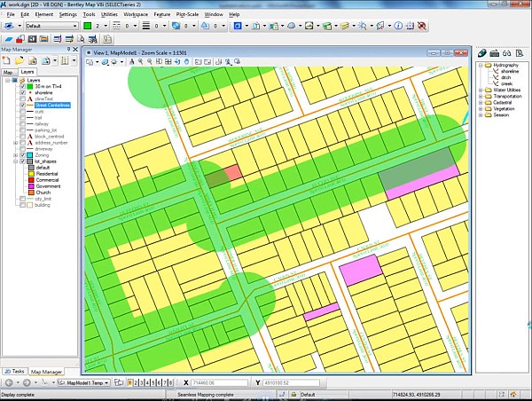Toggle the Street Centerlines layer checkbox
The height and width of the screenshot is (401, 532).
click(x=22, y=104)
